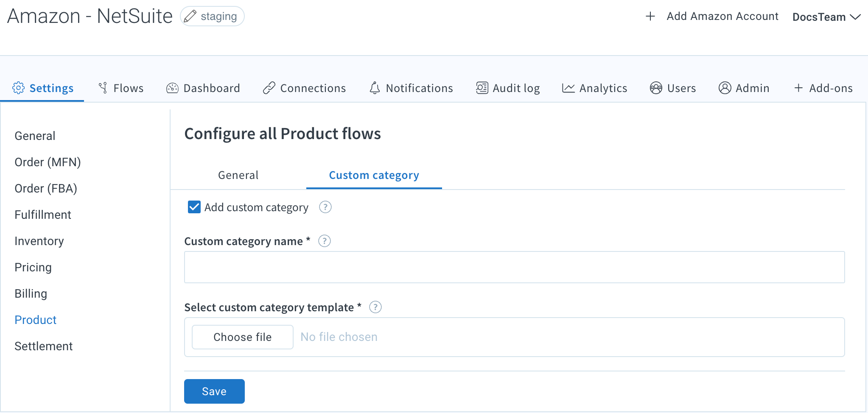
Task: Open the Add-ons tab
Action: coord(823,88)
